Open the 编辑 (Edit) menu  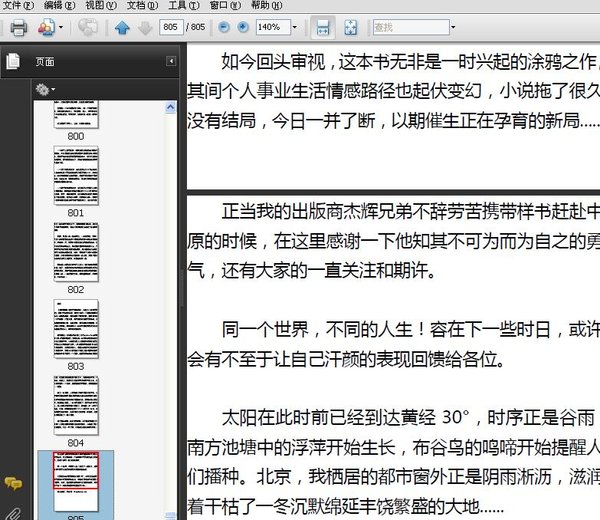pyautogui.click(x=59, y=5)
